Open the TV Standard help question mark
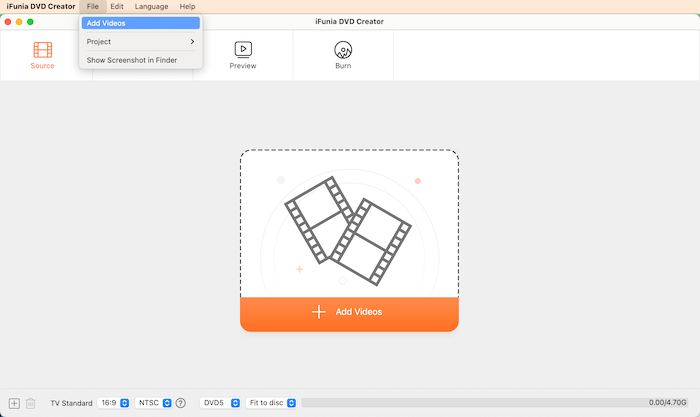The width and height of the screenshot is (700, 417). [x=181, y=403]
